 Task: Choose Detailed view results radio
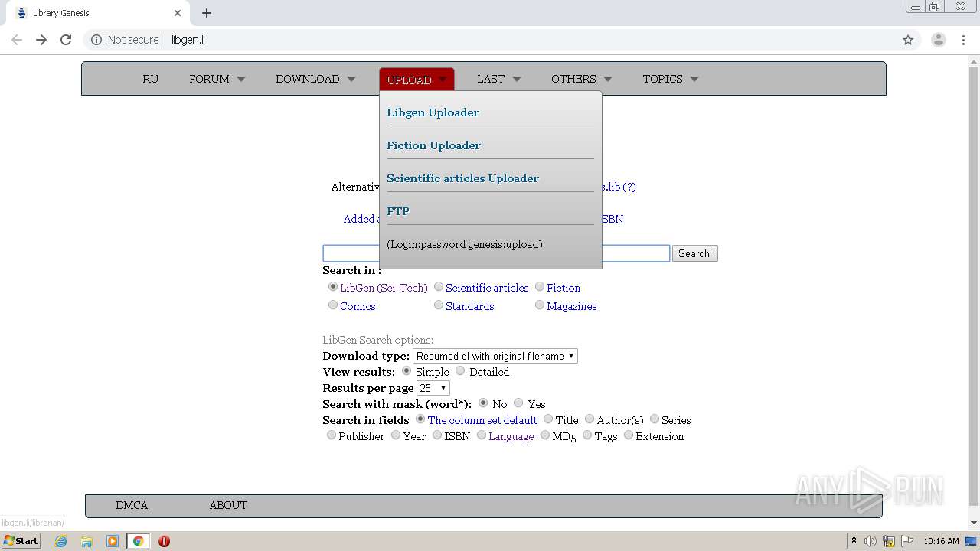pyautogui.click(x=460, y=371)
